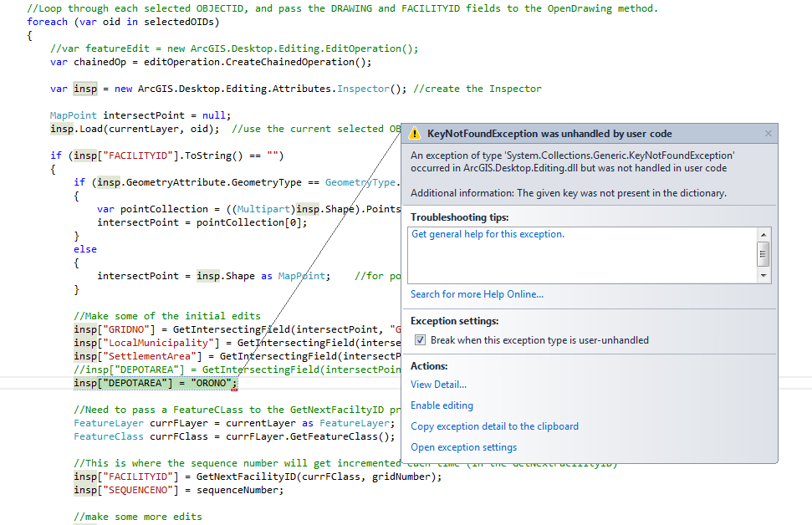Click Search for more Help Online link
This screenshot has width=812, height=525.
coord(477,294)
